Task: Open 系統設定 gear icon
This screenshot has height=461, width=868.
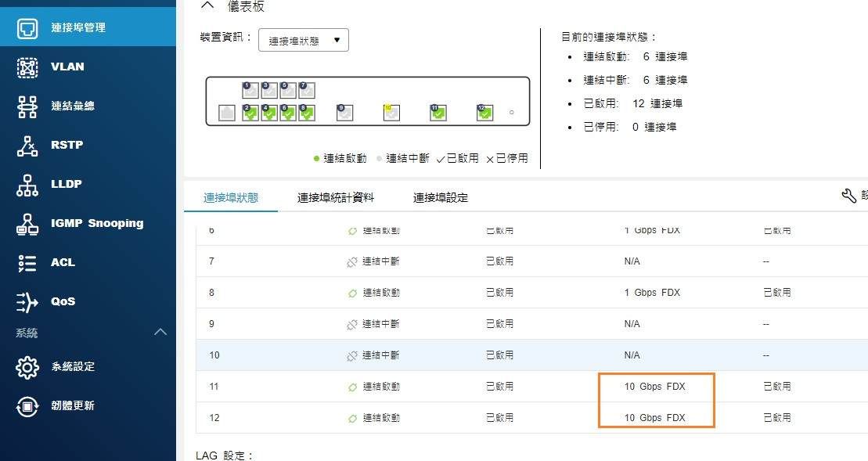Action: pos(27,366)
